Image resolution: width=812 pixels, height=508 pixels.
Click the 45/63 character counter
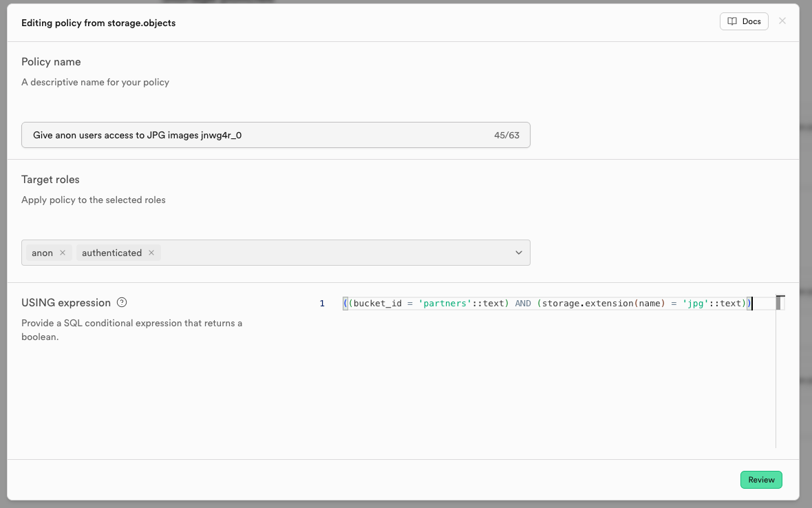pyautogui.click(x=506, y=135)
